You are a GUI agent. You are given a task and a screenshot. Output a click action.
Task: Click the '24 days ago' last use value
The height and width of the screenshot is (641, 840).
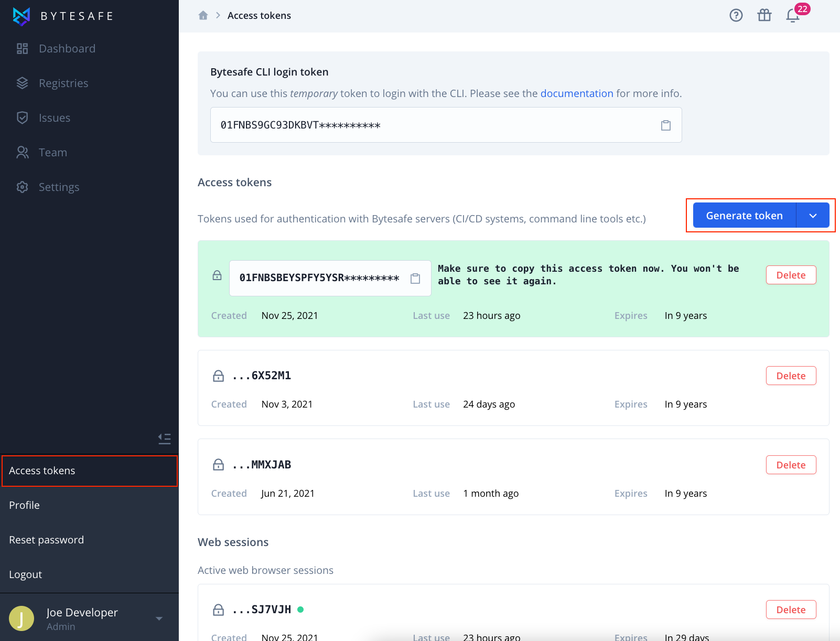[x=489, y=404]
